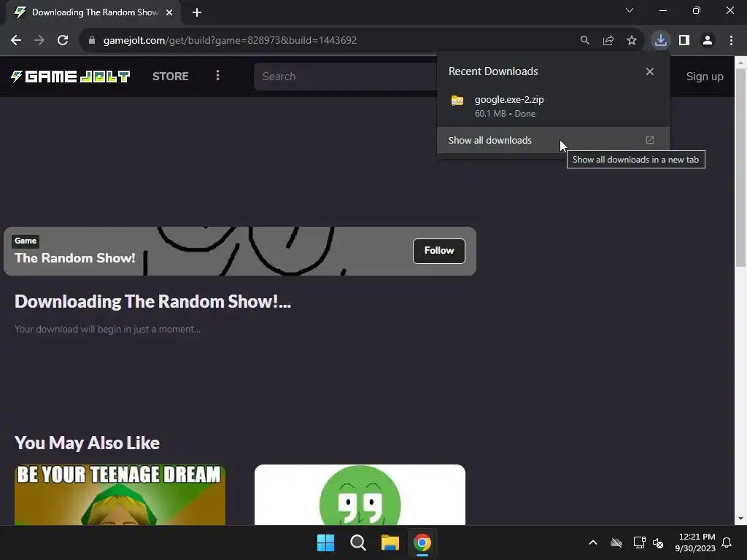Image resolution: width=747 pixels, height=560 pixels.
Task: Go back to the previous page
Action: coord(16,41)
